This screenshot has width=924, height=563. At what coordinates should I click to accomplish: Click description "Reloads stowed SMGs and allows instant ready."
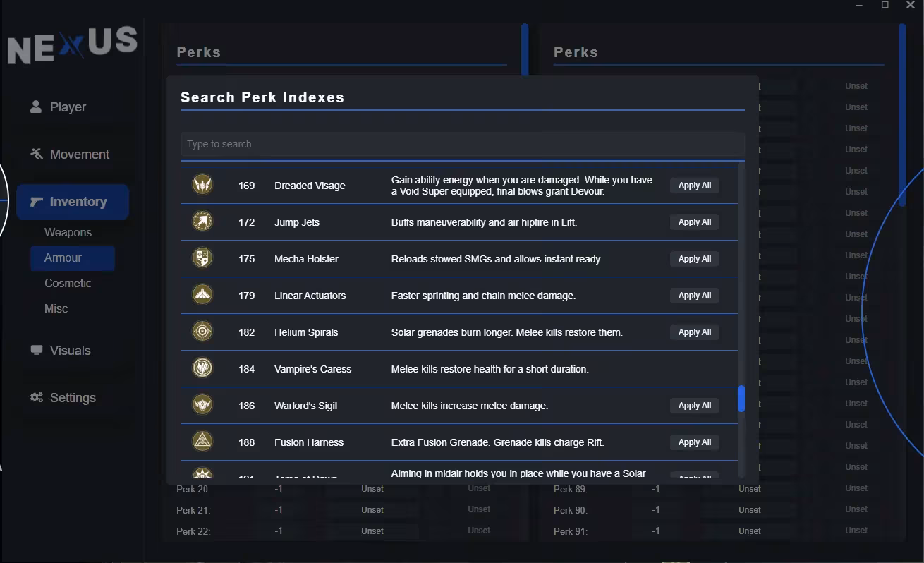[x=497, y=259]
